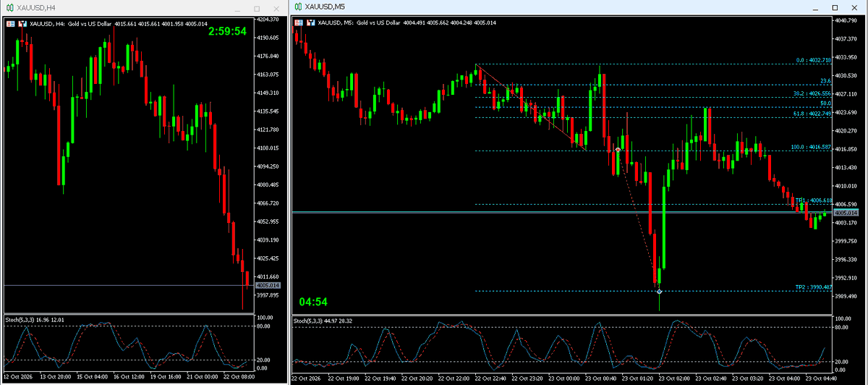Click the XAUUSD,H4 window title icon
The image size is (868, 385).
9,7
